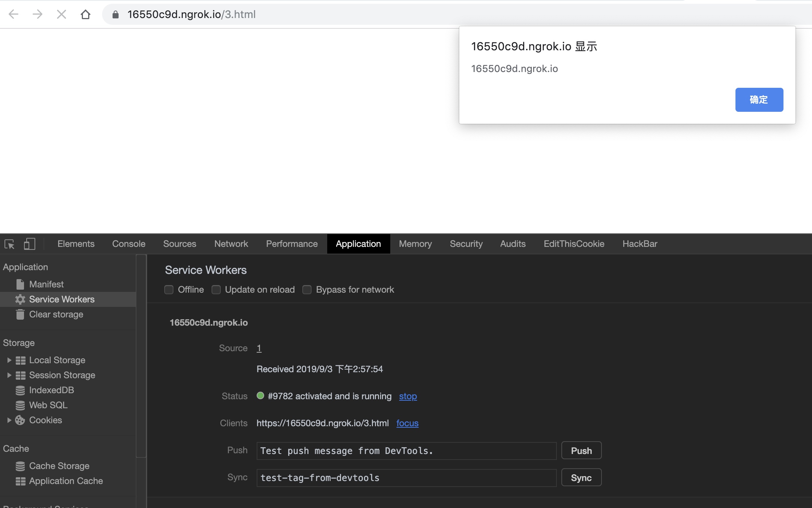Image resolution: width=812 pixels, height=508 pixels.
Task: Switch to the Console tab
Action: tap(129, 244)
